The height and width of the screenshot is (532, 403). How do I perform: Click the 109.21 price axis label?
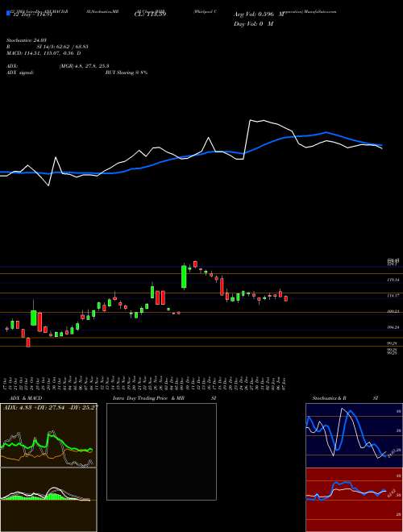[x=393, y=311]
